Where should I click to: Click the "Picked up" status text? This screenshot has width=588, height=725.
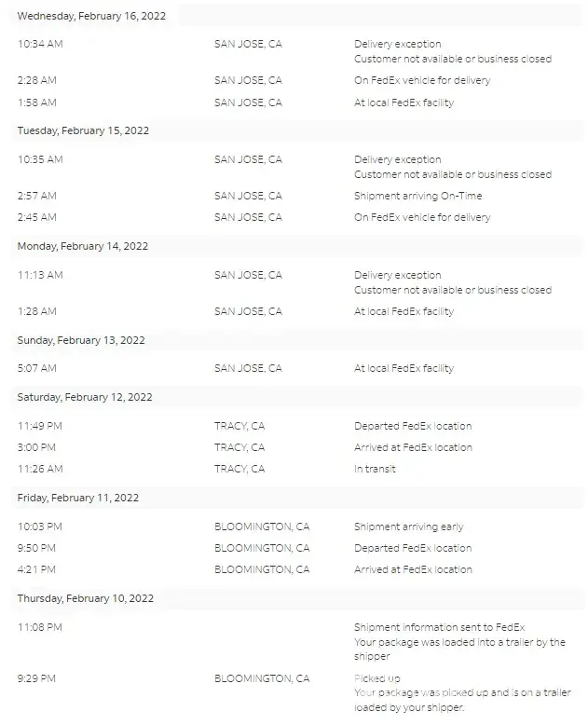click(x=376, y=678)
